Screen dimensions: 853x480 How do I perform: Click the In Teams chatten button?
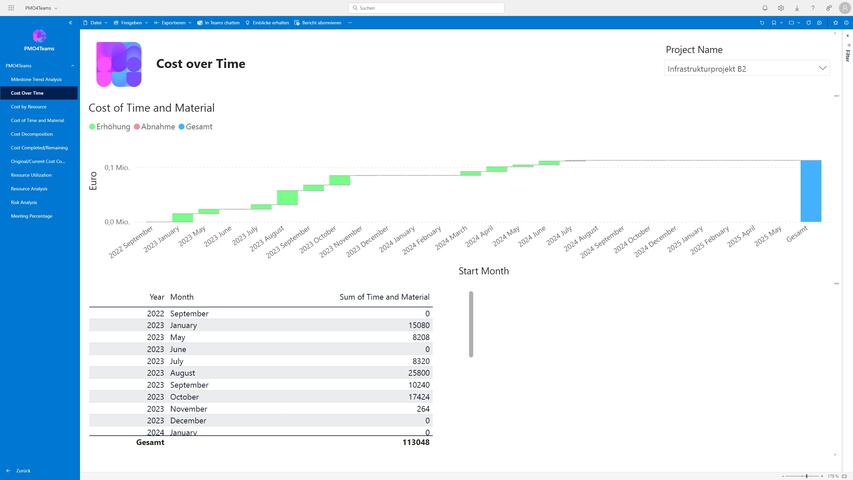pos(219,22)
